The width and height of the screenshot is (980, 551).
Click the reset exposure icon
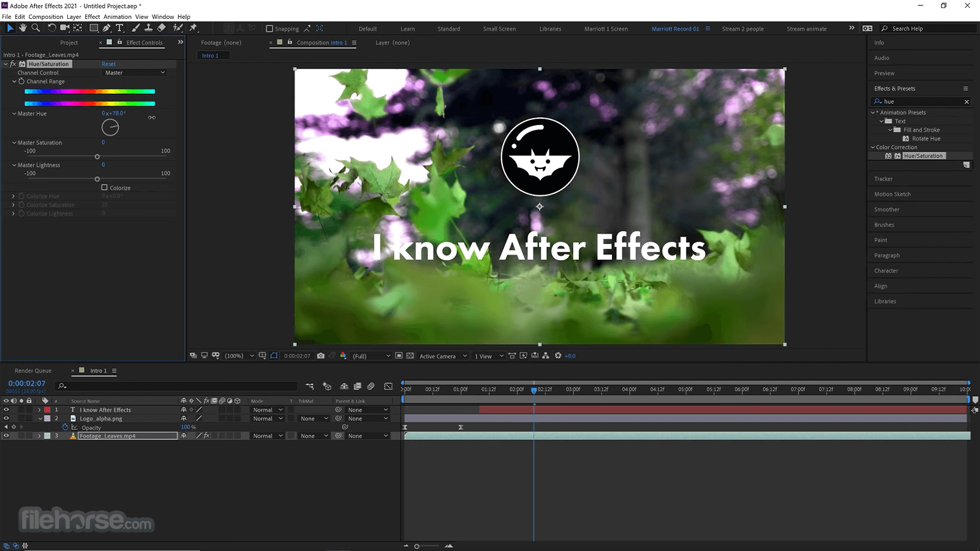(558, 356)
